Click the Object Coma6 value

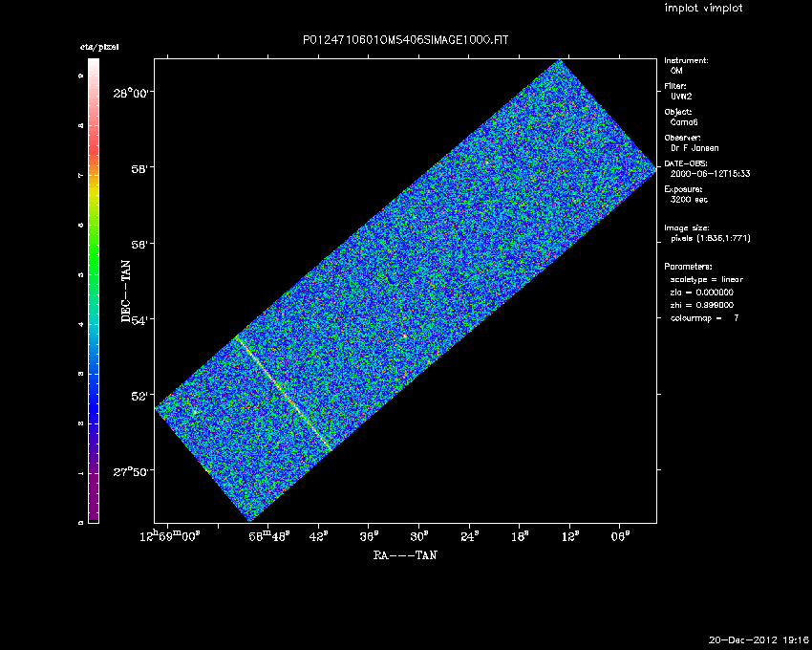(684, 122)
